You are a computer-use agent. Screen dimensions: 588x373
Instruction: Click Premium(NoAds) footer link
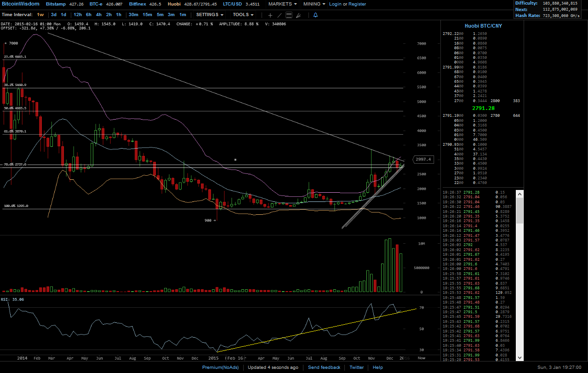tap(220, 367)
